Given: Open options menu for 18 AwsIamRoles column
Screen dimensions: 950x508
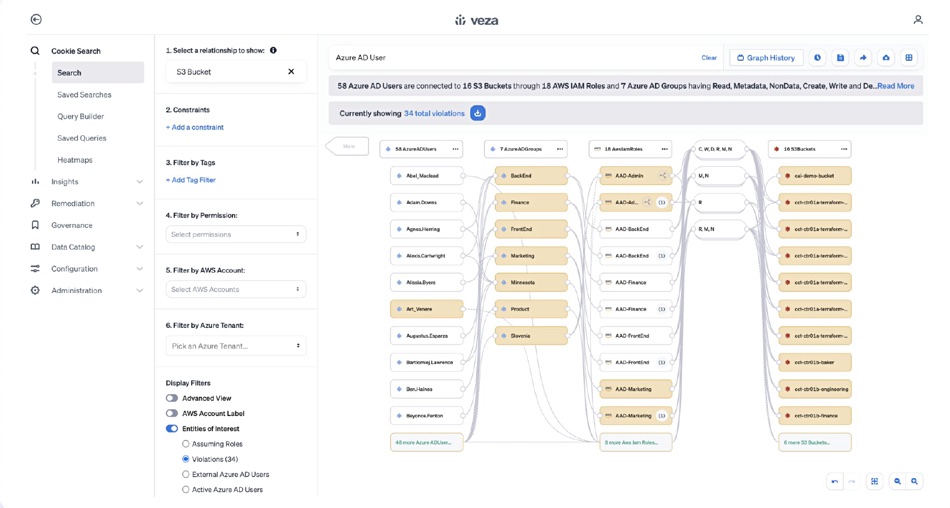Looking at the screenshot, I should pos(665,149).
